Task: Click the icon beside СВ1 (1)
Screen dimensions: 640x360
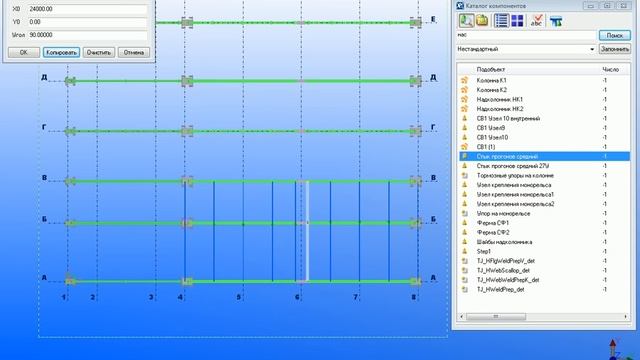Action: coord(464,147)
